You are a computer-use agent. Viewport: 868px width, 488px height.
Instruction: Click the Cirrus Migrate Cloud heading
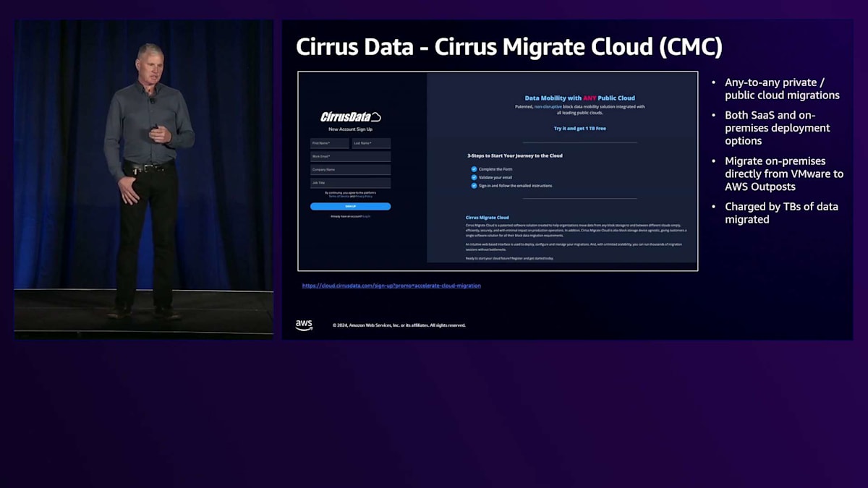tap(487, 217)
